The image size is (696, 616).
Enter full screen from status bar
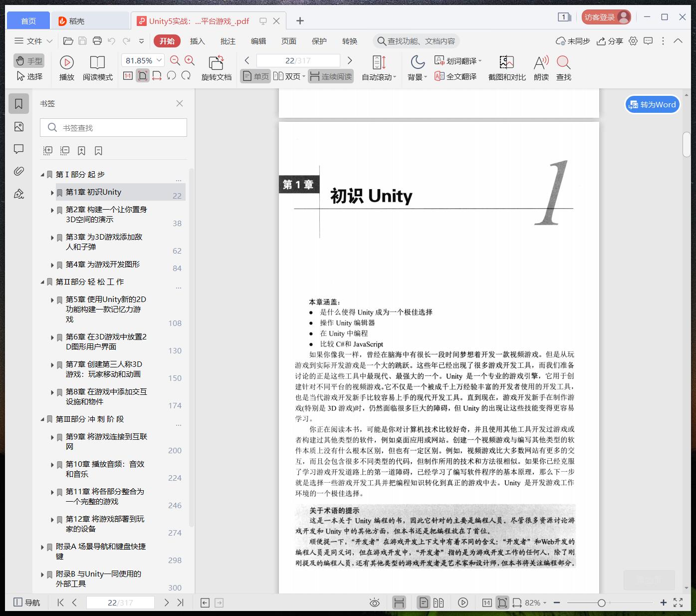[x=678, y=603]
